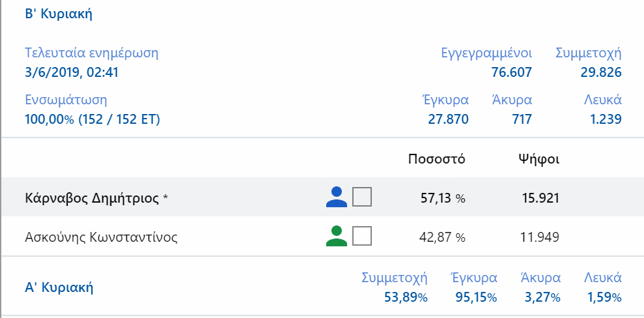The width and height of the screenshot is (644, 318).
Task: Click the blue person icon for Κάρναβος Δημήτριος
Action: point(336,197)
